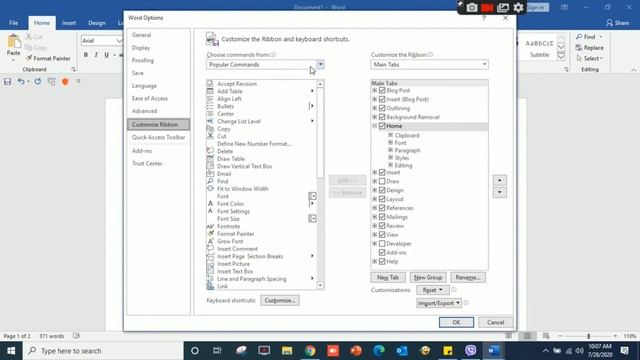Toggle Italic in Word ribbon
This screenshot has height=360, width=640.
click(x=96, y=55)
